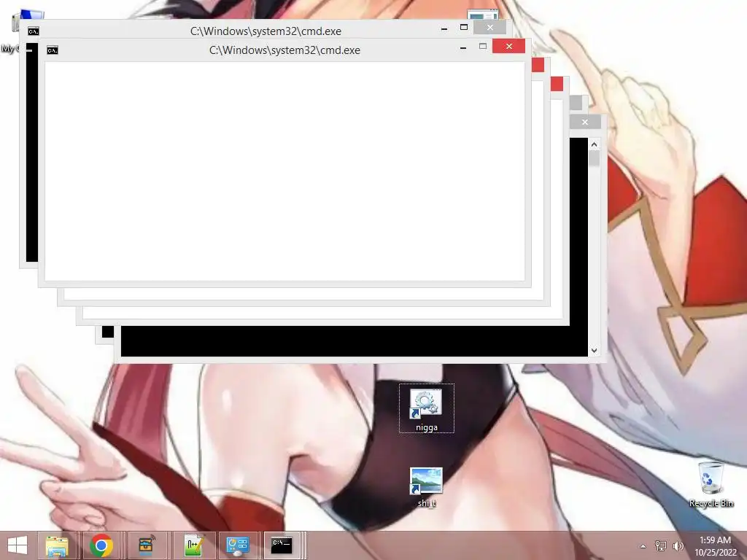
Task: Open File Explorer from the taskbar
Action: click(57, 545)
